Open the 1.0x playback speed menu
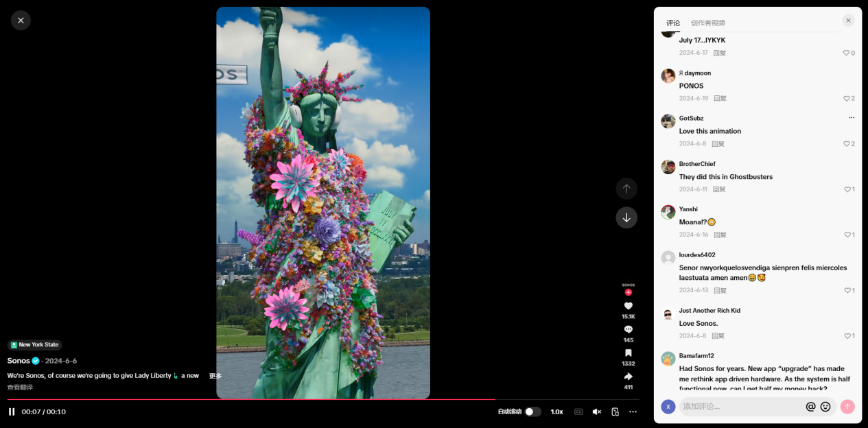The height and width of the screenshot is (428, 868). [556, 412]
